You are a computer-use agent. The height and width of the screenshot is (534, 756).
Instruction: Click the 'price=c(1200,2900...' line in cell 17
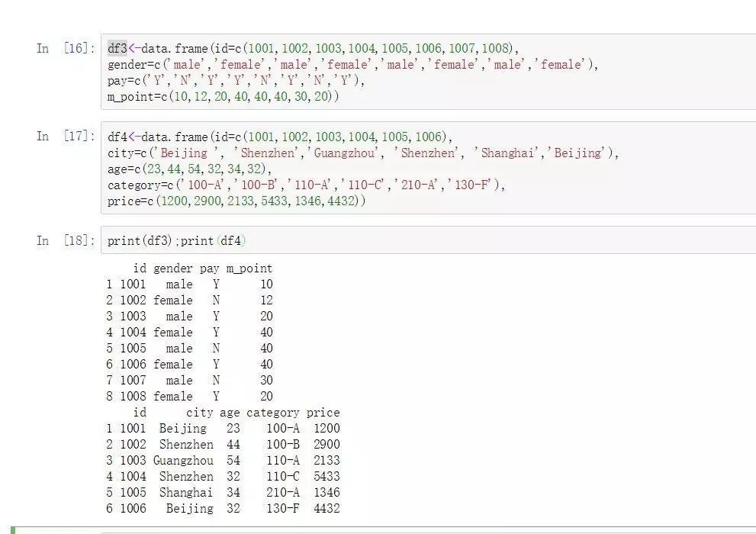pyautogui.click(x=236, y=201)
